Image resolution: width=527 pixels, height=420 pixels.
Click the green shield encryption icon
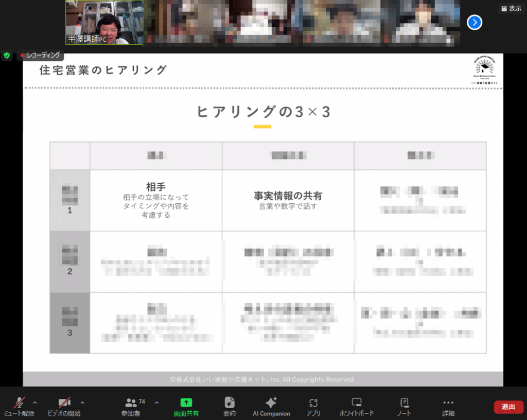point(7,56)
